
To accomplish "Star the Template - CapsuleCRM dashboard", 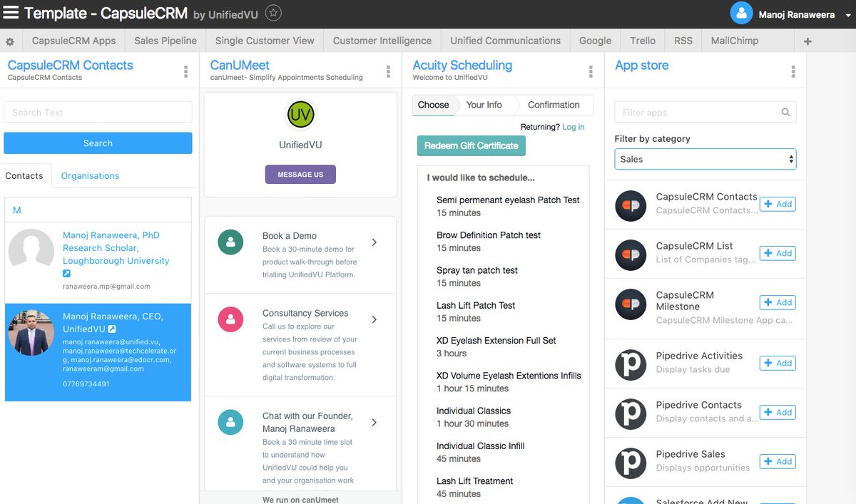I will point(273,12).
